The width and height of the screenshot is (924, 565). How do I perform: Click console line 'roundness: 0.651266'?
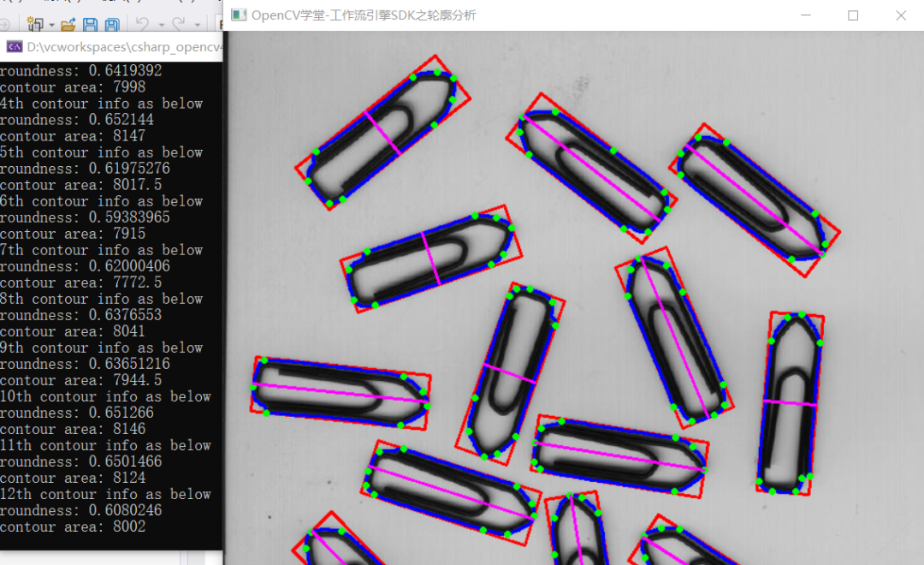tap(77, 413)
